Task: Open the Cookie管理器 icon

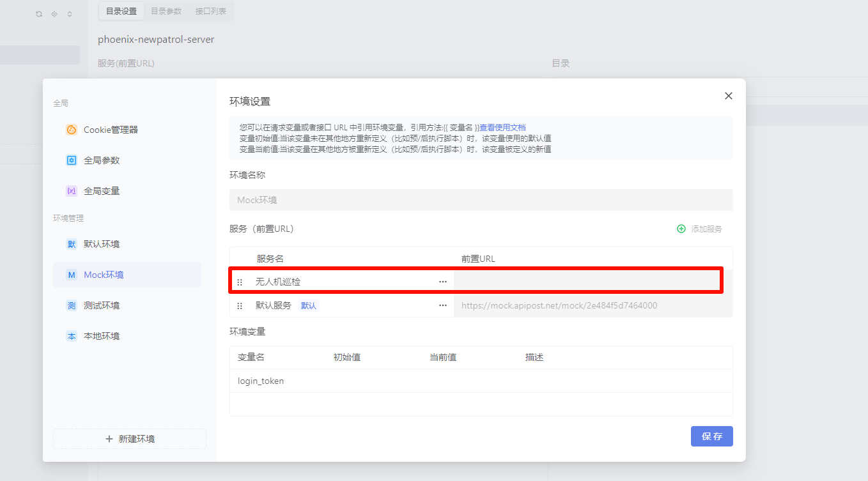Action: tap(72, 130)
